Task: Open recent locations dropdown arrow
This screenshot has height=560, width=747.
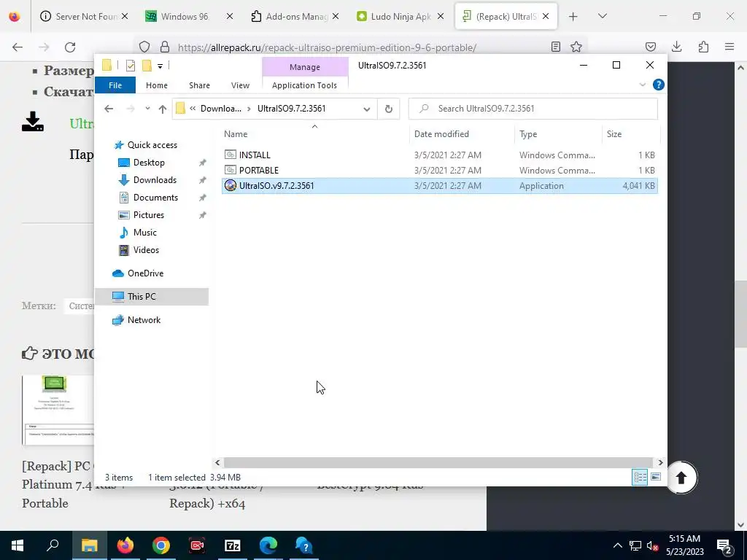Action: point(147,109)
